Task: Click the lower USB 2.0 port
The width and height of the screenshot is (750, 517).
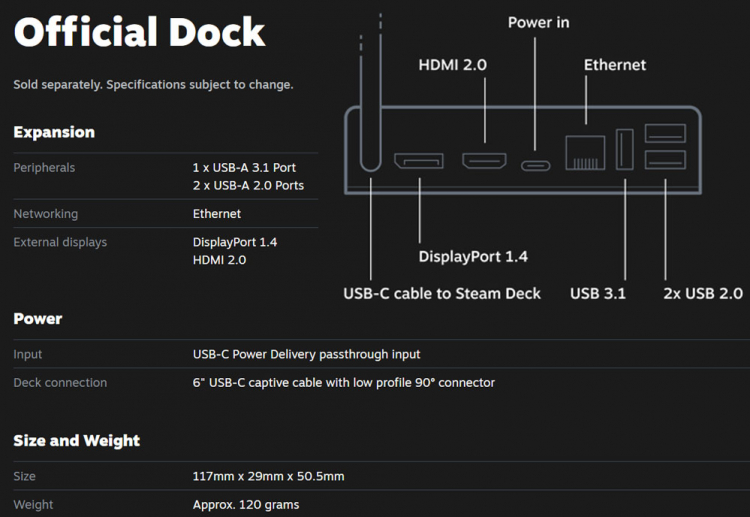Action: click(666, 161)
